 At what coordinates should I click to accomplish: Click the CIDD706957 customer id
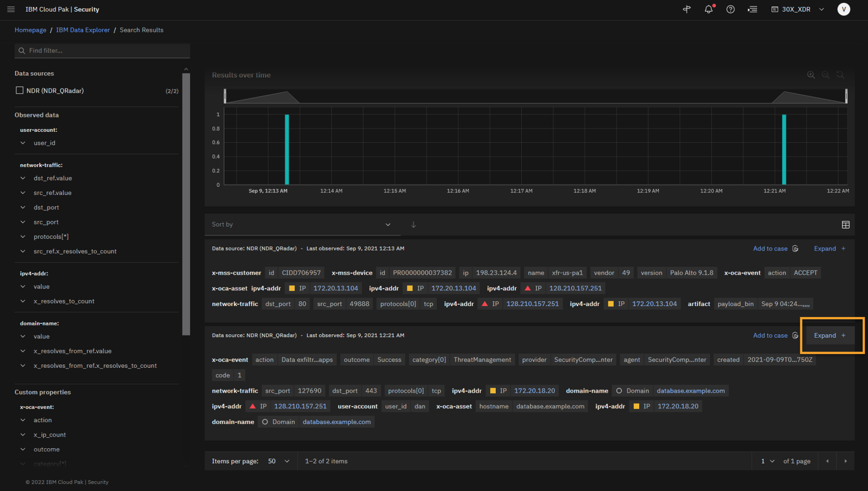coord(301,272)
